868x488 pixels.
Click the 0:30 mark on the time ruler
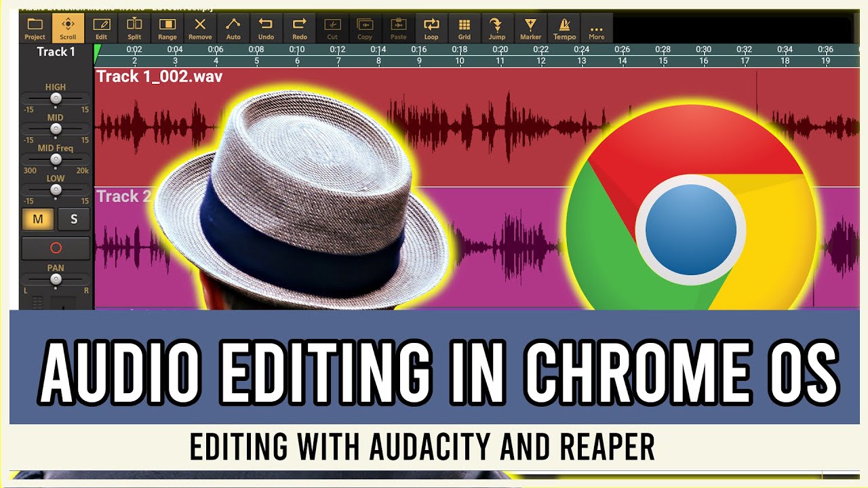703,49
